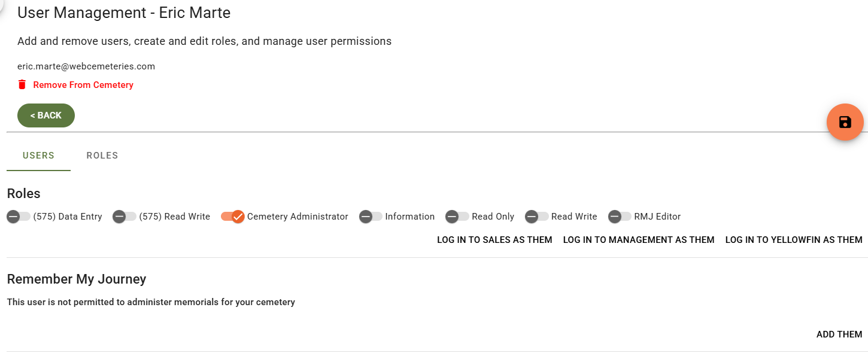868x353 pixels.
Task: Click the User Management - Eric Marte heading
Action: [x=124, y=13]
